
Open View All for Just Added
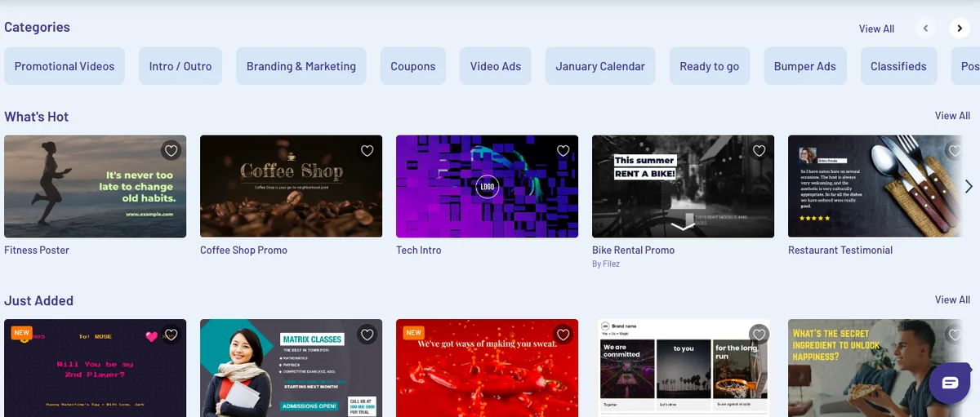pos(952,299)
